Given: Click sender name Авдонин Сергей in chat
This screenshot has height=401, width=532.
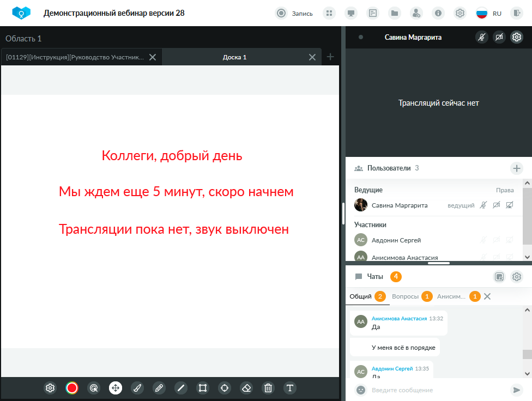Looking at the screenshot, I should 392,368.
